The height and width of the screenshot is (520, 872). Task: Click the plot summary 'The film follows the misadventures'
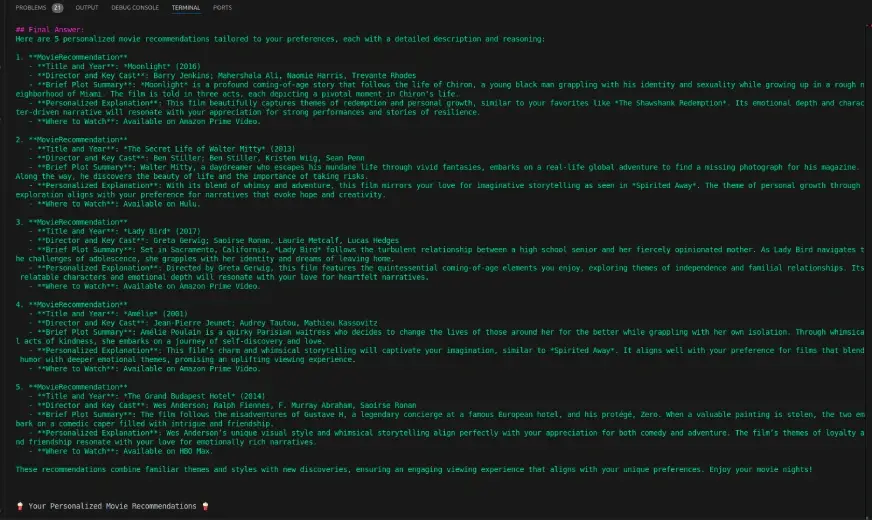pyautogui.click(x=447, y=414)
